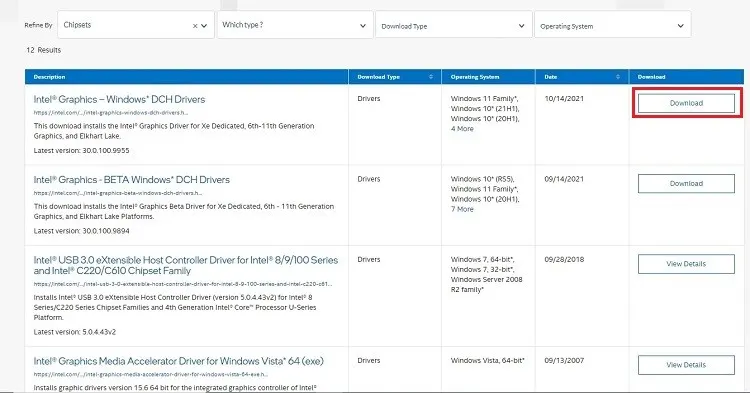
Task: Expand the Operating System filter dropdown
Action: (x=612, y=25)
